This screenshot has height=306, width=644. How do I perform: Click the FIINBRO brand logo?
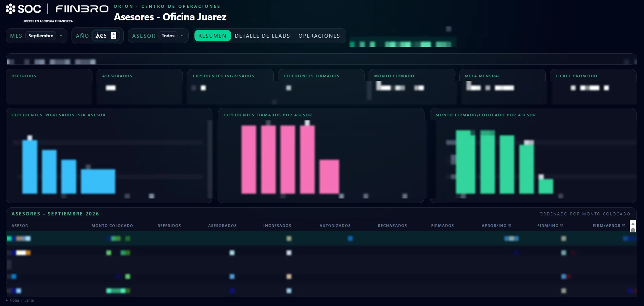click(x=82, y=9)
